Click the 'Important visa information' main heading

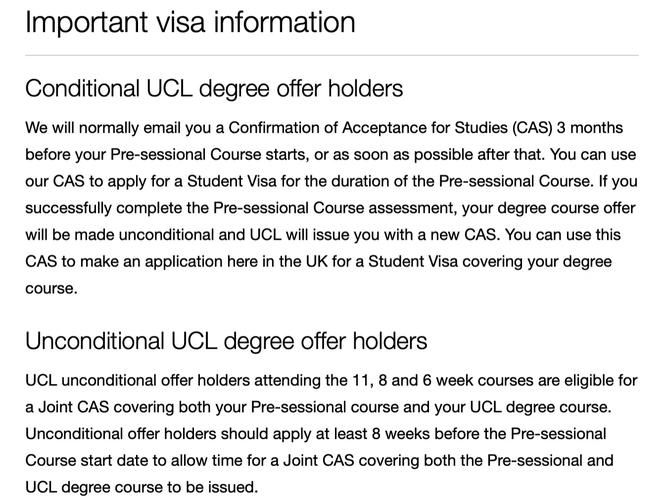[190, 22]
